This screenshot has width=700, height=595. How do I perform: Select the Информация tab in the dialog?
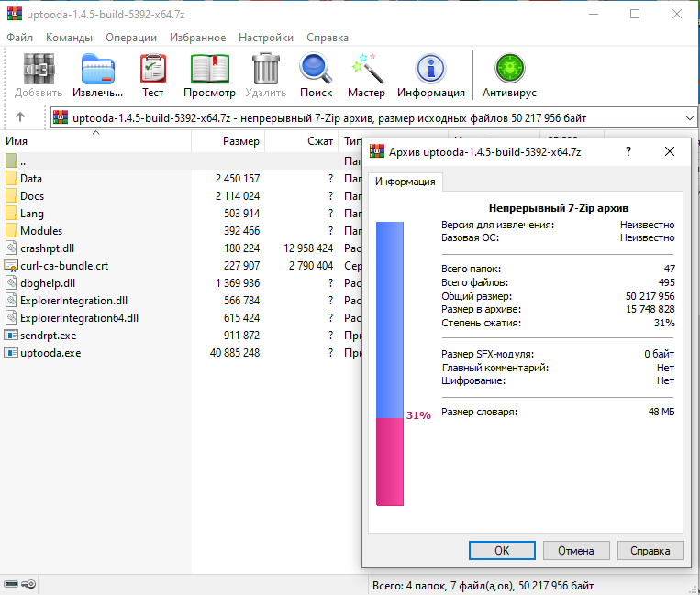[x=405, y=182]
